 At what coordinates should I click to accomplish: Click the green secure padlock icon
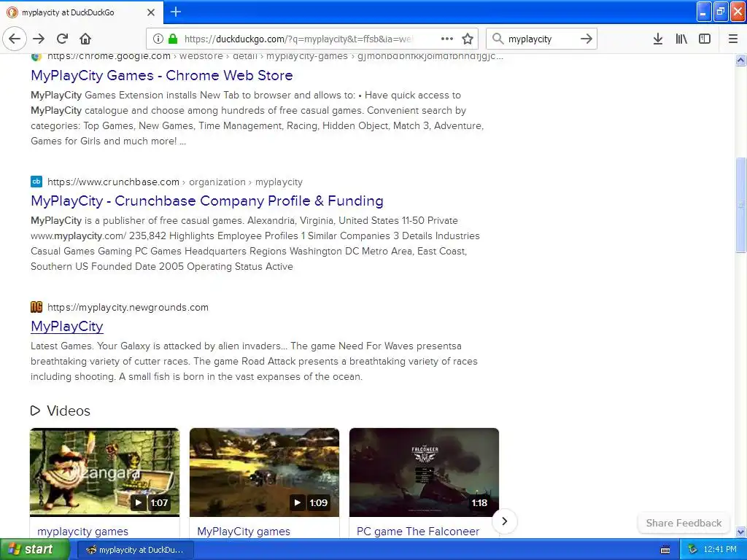tap(173, 39)
